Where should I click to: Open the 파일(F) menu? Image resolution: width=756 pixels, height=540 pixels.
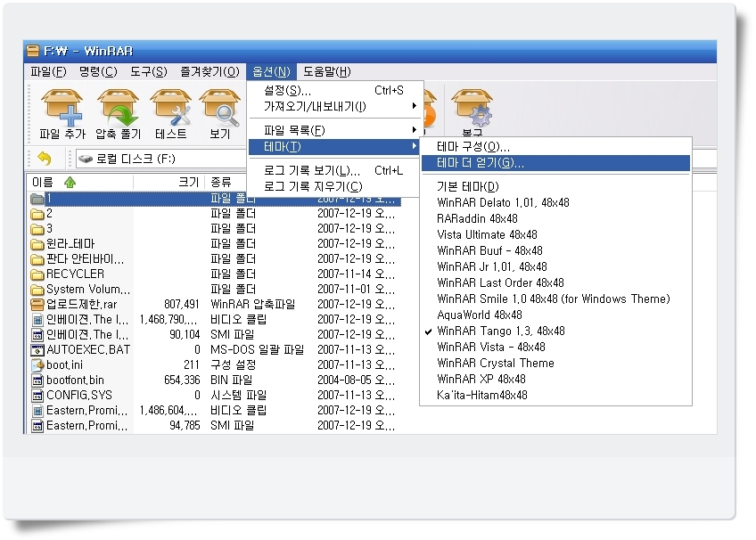click(48, 72)
